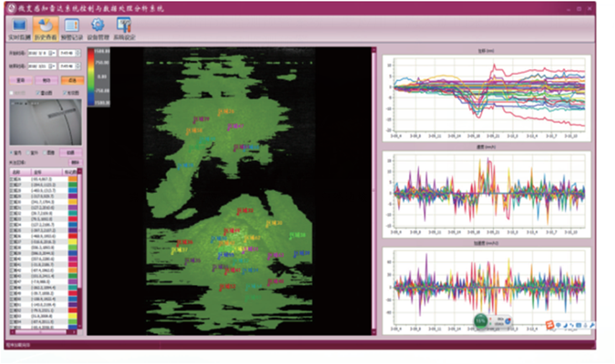Toggle the first checkbox above camera preview
The image size is (615, 364).
(11, 92)
